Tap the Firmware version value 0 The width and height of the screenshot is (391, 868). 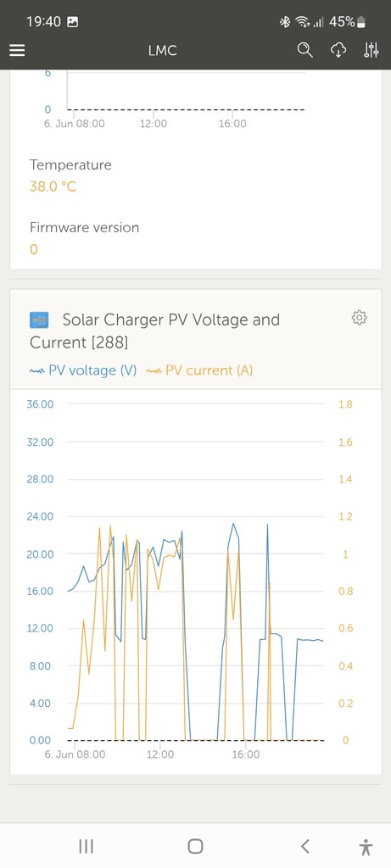click(34, 250)
